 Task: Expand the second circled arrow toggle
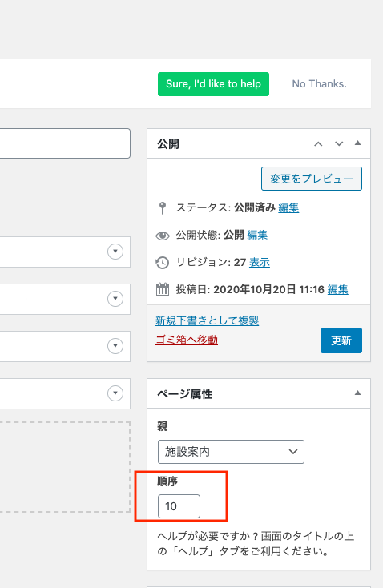click(x=115, y=299)
